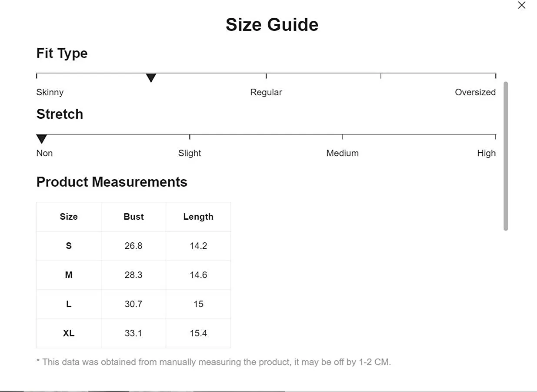The image size is (537, 392).
Task: Click the manual measurement disclaimer note
Action: click(x=213, y=362)
